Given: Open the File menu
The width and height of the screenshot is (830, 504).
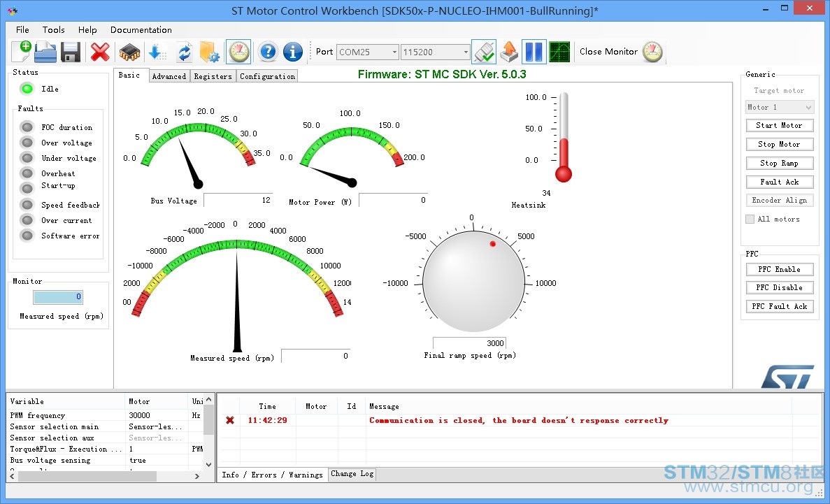Looking at the screenshot, I should tap(22, 29).
